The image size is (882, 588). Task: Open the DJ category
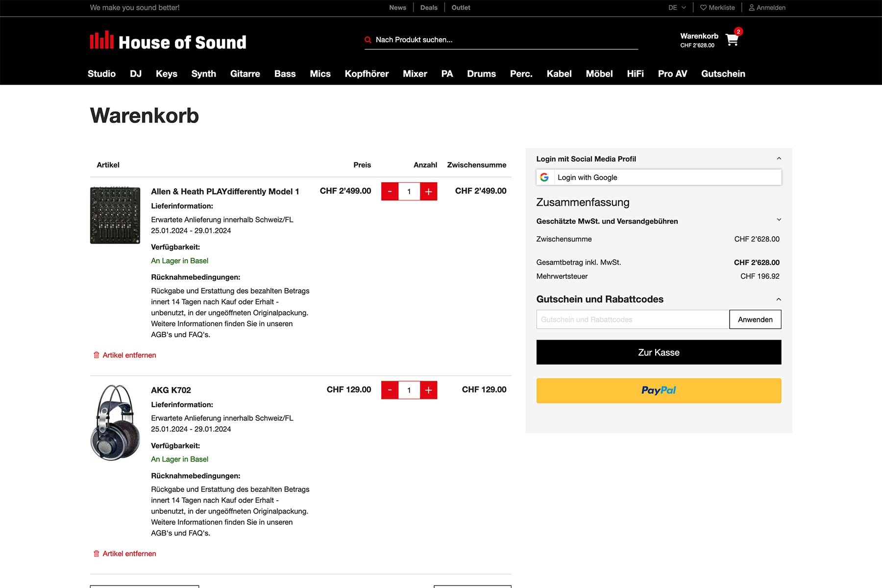[x=136, y=73]
